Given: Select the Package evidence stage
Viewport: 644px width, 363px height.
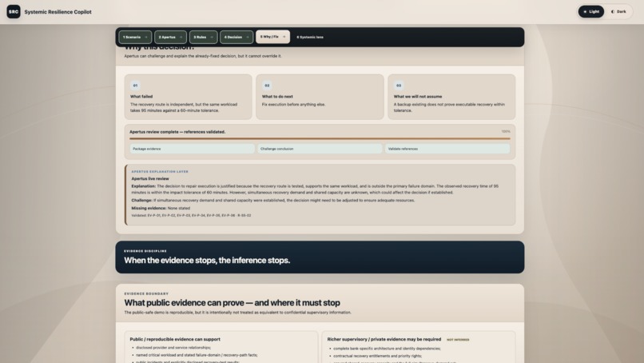Looking at the screenshot, I should click(x=193, y=149).
